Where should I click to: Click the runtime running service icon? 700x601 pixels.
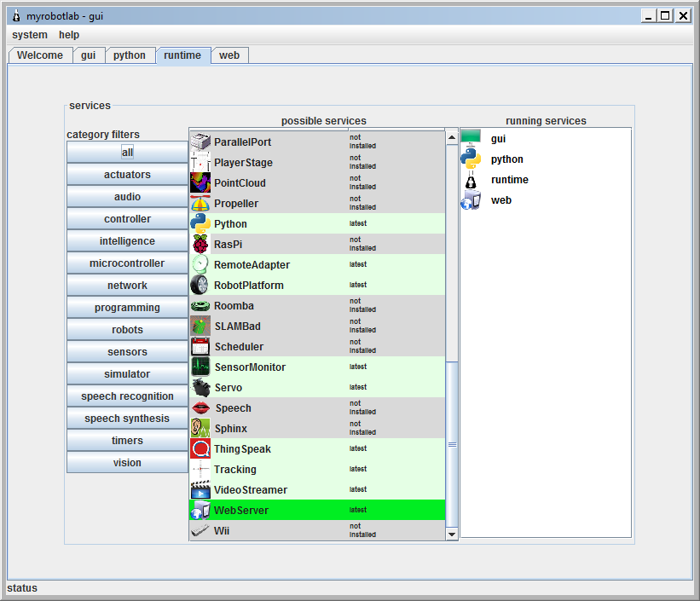click(x=471, y=180)
